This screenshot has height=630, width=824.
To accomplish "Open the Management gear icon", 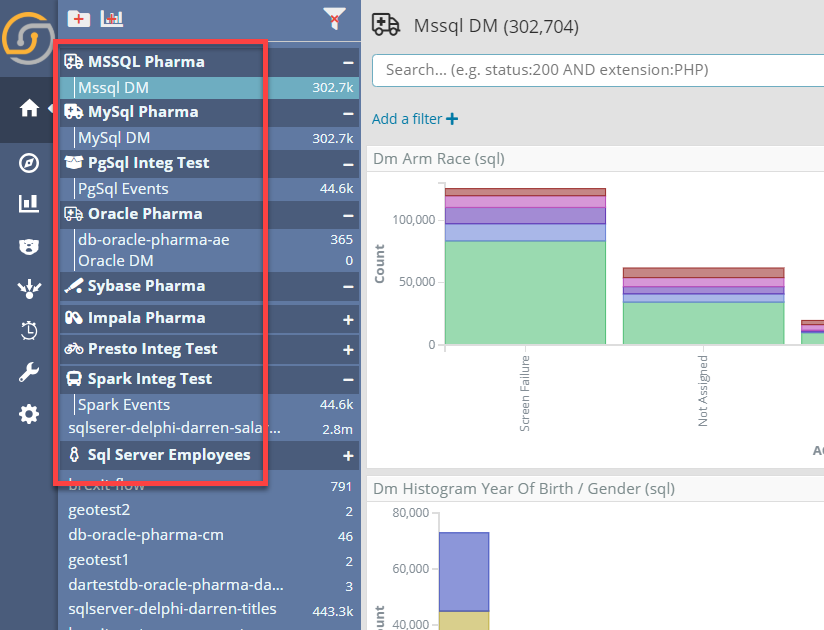I will (x=29, y=414).
